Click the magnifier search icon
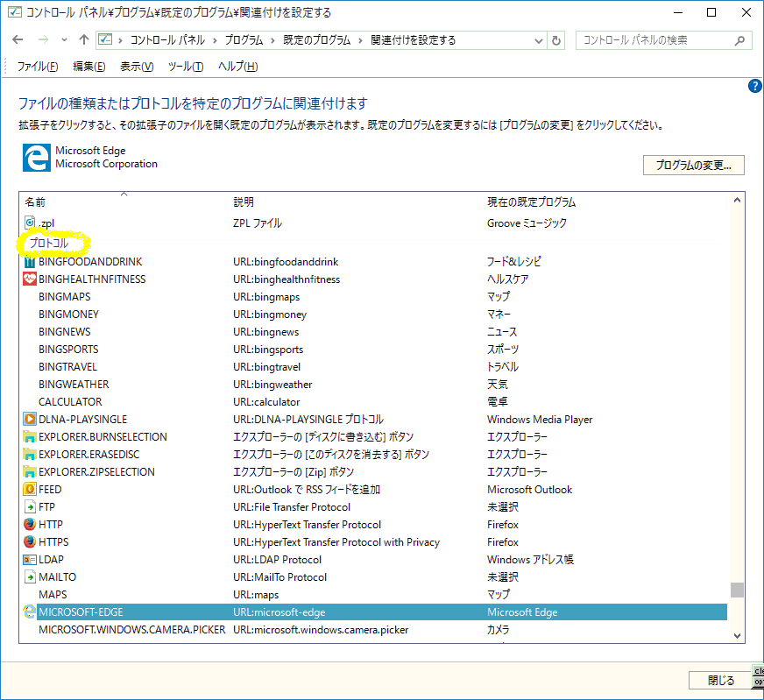 (x=739, y=40)
